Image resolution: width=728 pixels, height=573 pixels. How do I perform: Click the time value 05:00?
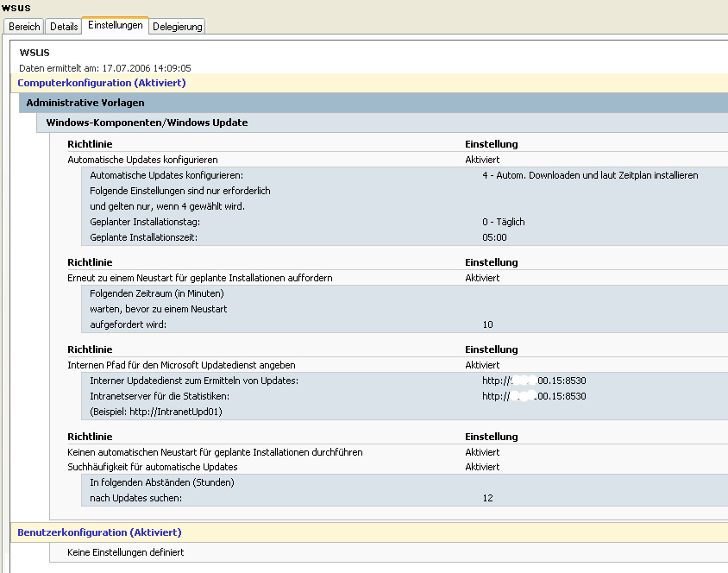[494, 237]
